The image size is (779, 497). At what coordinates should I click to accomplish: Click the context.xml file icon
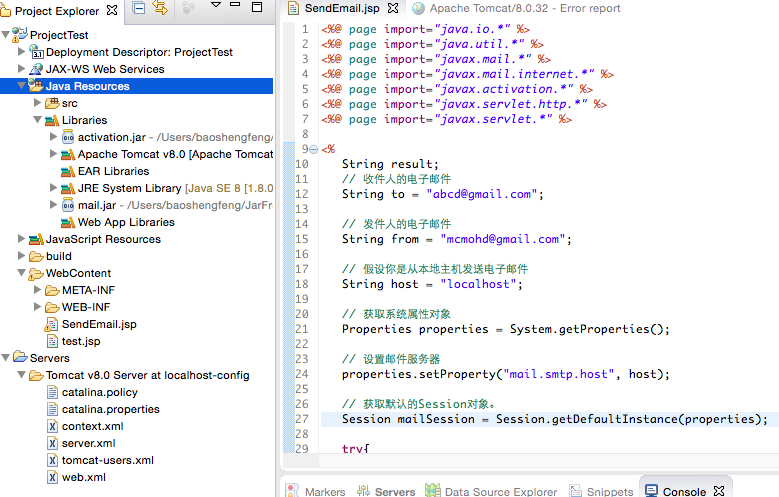click(52, 426)
